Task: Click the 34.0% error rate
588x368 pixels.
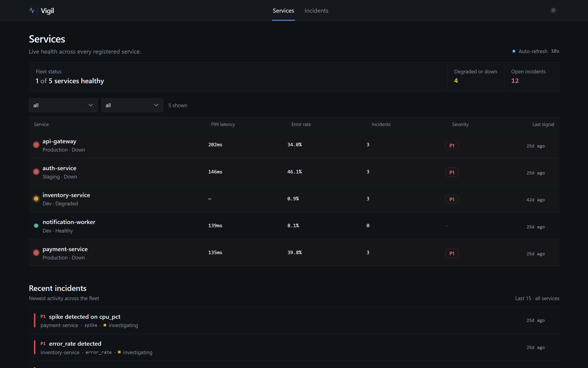Action: 294,145
